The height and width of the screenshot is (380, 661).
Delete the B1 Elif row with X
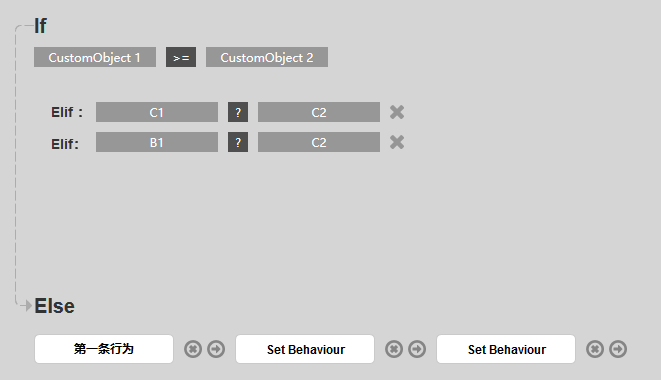[x=397, y=142]
